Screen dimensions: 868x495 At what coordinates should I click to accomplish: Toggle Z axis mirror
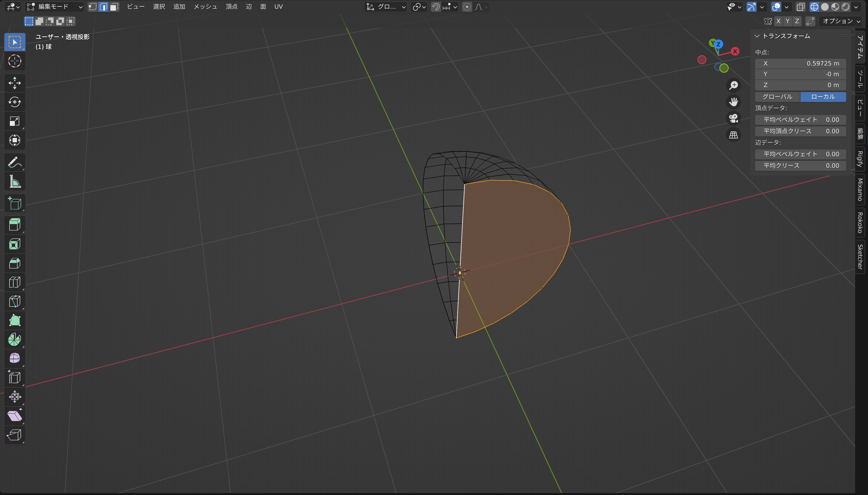[797, 21]
